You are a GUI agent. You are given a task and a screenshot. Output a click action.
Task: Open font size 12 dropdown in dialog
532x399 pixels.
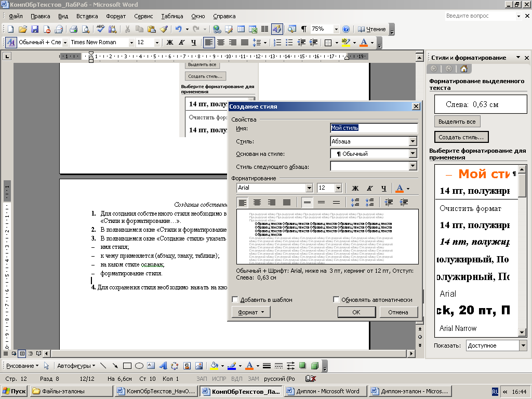pos(338,188)
